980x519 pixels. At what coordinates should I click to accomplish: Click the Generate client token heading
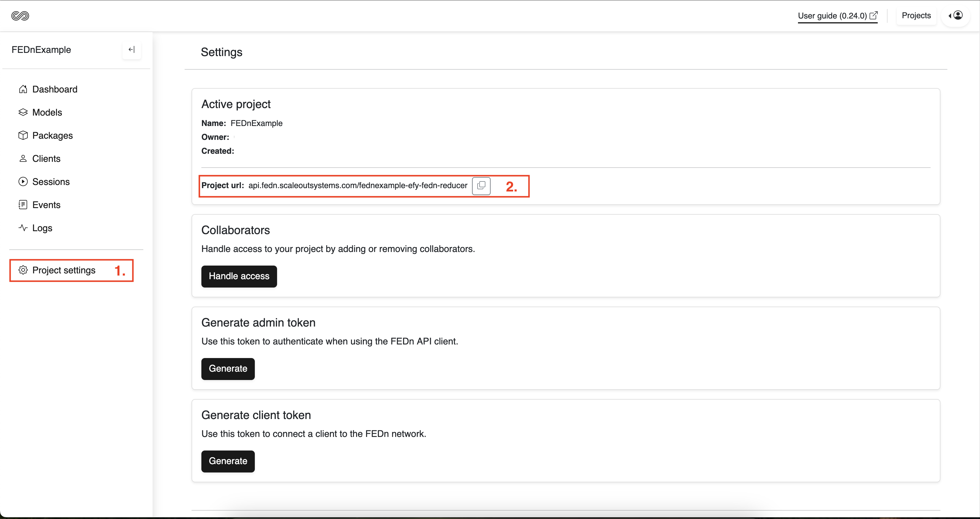256,415
